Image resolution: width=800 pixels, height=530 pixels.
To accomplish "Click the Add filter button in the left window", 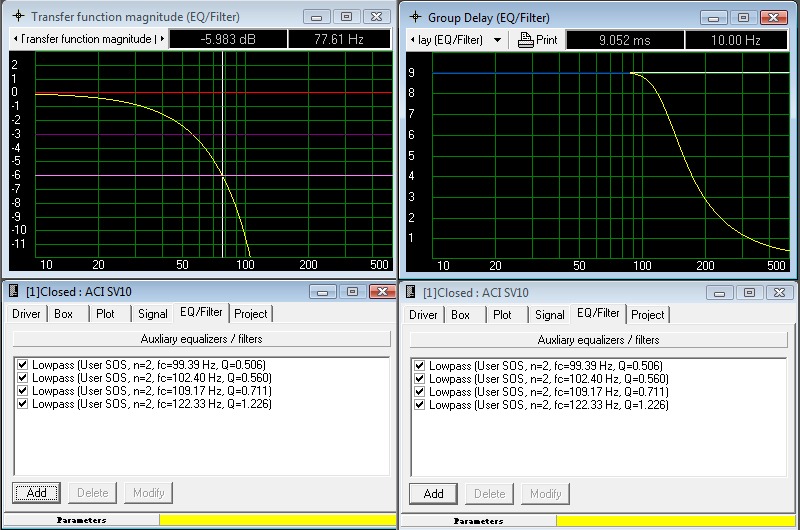I will (37, 493).
